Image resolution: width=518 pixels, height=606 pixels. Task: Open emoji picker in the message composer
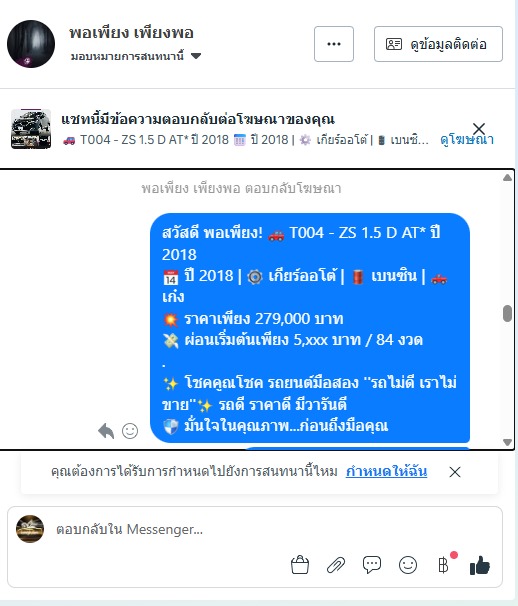click(408, 565)
